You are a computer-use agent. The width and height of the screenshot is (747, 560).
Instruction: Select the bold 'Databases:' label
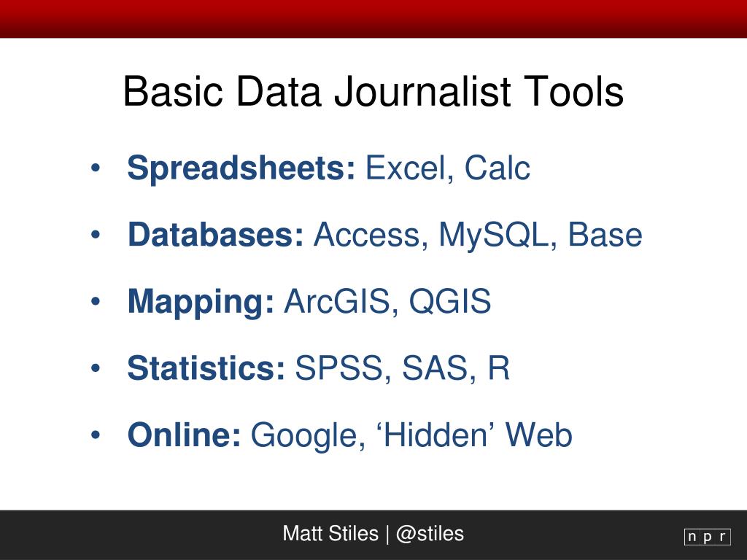215,235
